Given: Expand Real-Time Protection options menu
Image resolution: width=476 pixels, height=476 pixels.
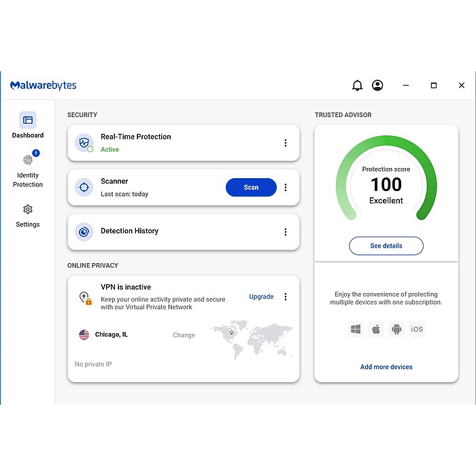Looking at the screenshot, I should [x=286, y=143].
